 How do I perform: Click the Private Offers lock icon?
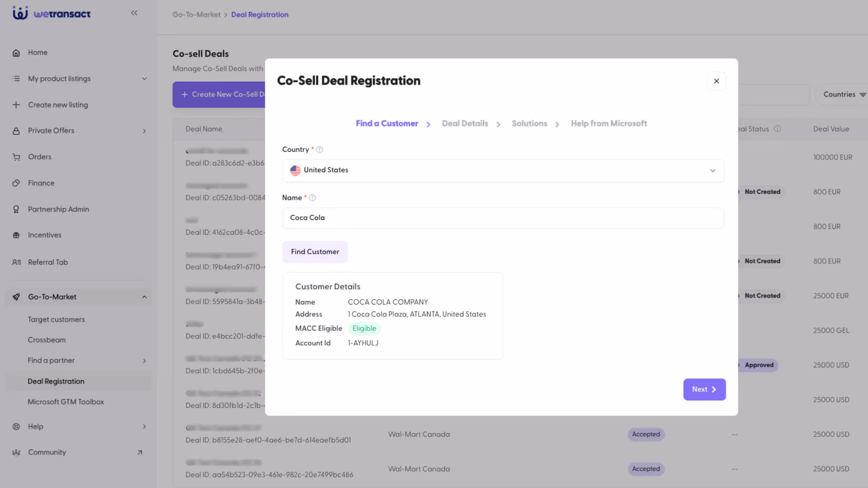(x=16, y=131)
